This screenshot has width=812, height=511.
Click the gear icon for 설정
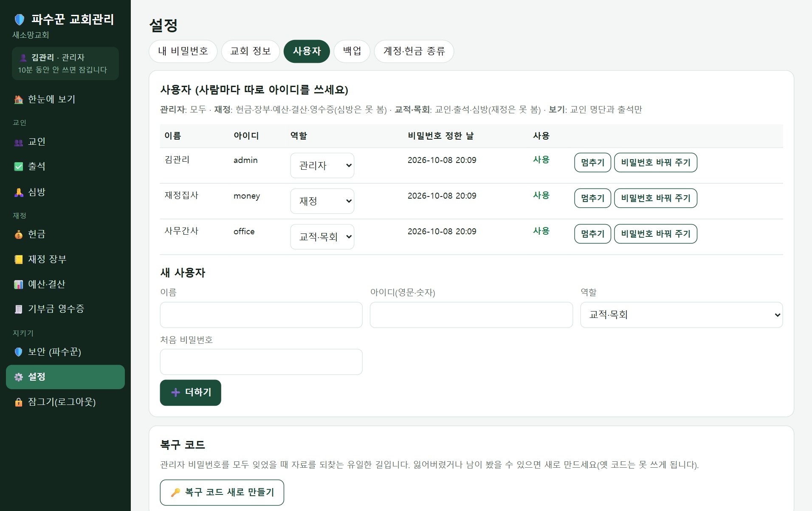[19, 377]
